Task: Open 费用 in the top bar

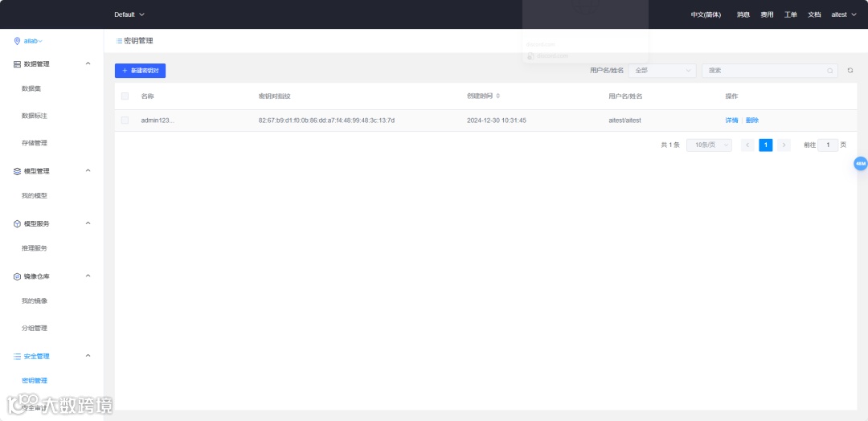Action: [x=767, y=15]
